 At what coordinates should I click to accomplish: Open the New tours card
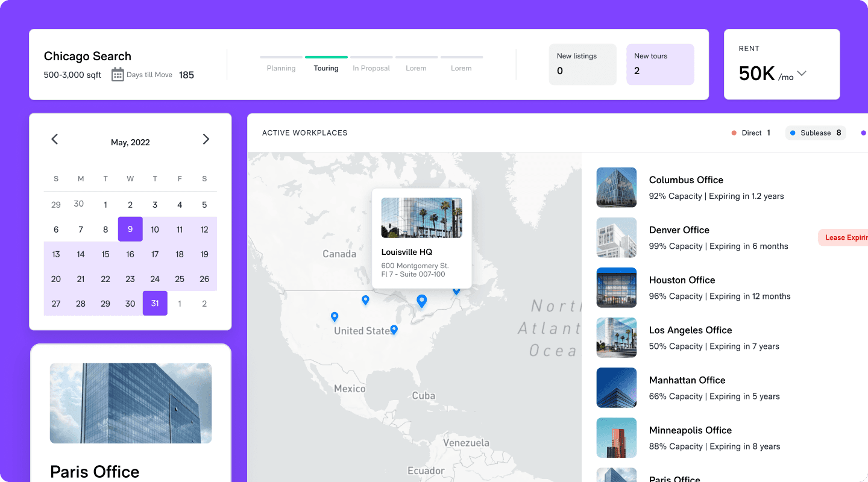pos(661,64)
